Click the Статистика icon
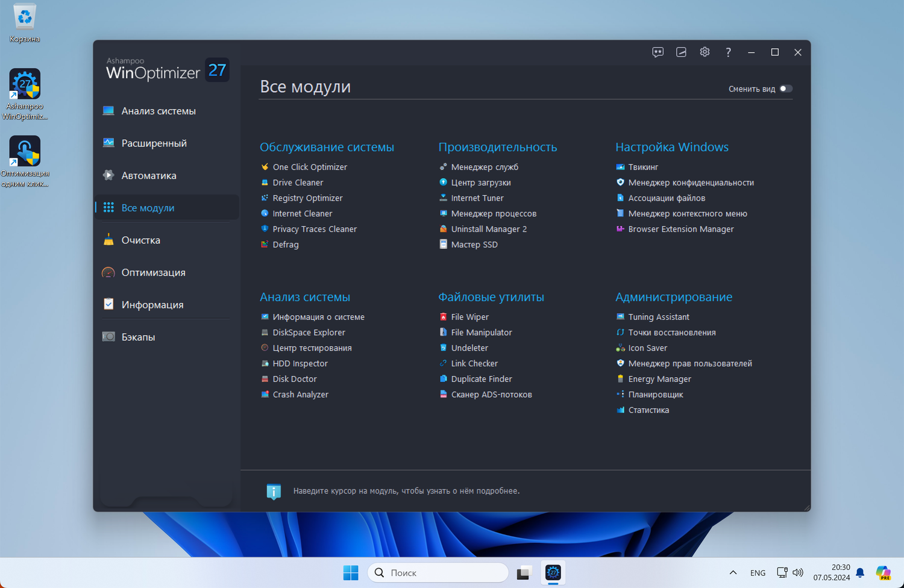Image resolution: width=904 pixels, height=588 pixels. coord(620,410)
